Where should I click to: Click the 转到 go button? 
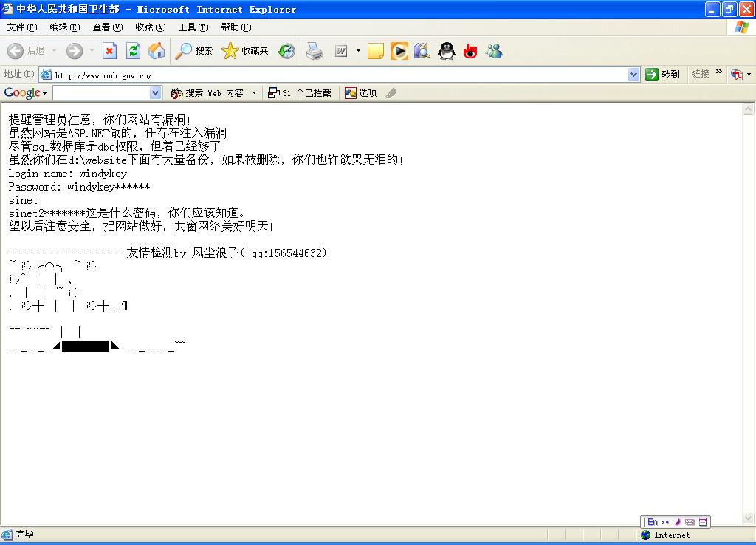(662, 75)
